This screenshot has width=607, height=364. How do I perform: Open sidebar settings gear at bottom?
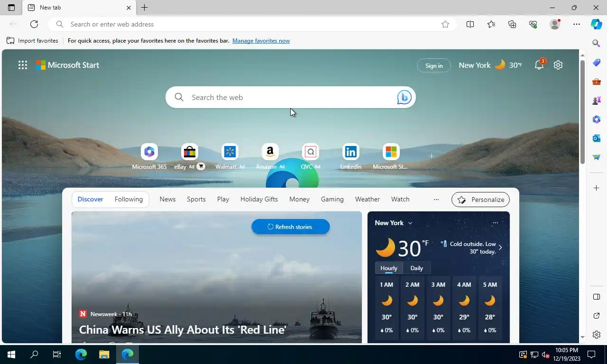597,335
